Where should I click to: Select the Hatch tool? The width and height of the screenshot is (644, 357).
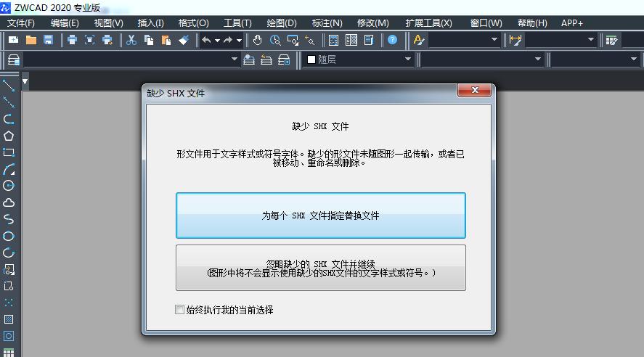(x=9, y=319)
